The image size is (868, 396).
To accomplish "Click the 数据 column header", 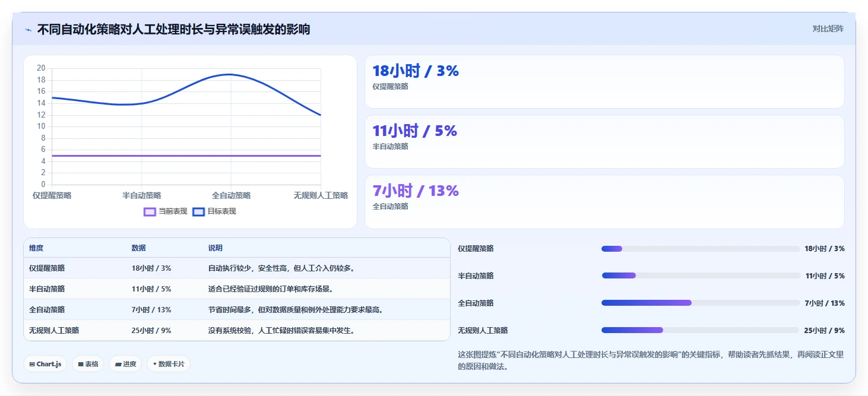I will coord(139,248).
